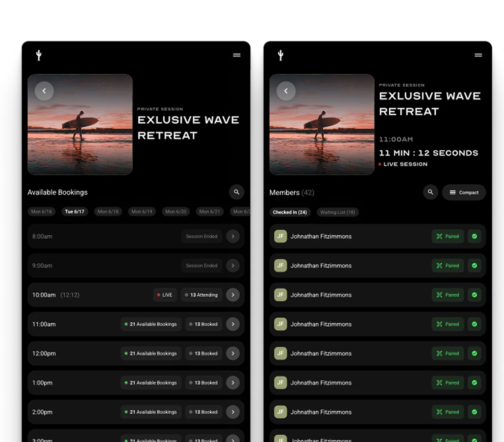Screen dimensions: 504x442
Task: Tap cactus logo on Members screen
Action: click(280, 55)
